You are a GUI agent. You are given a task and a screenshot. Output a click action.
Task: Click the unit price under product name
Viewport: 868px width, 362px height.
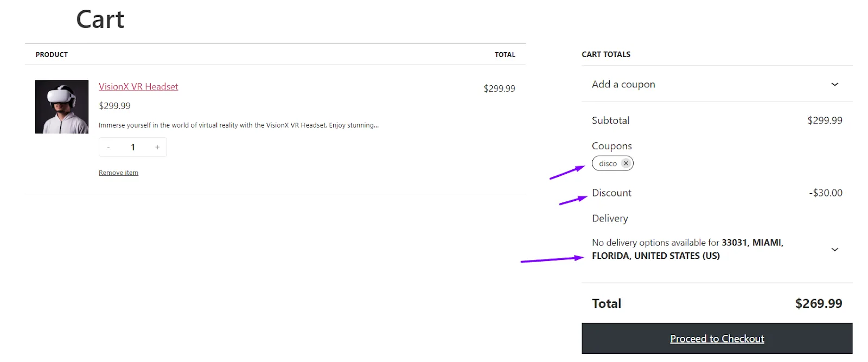coord(114,106)
